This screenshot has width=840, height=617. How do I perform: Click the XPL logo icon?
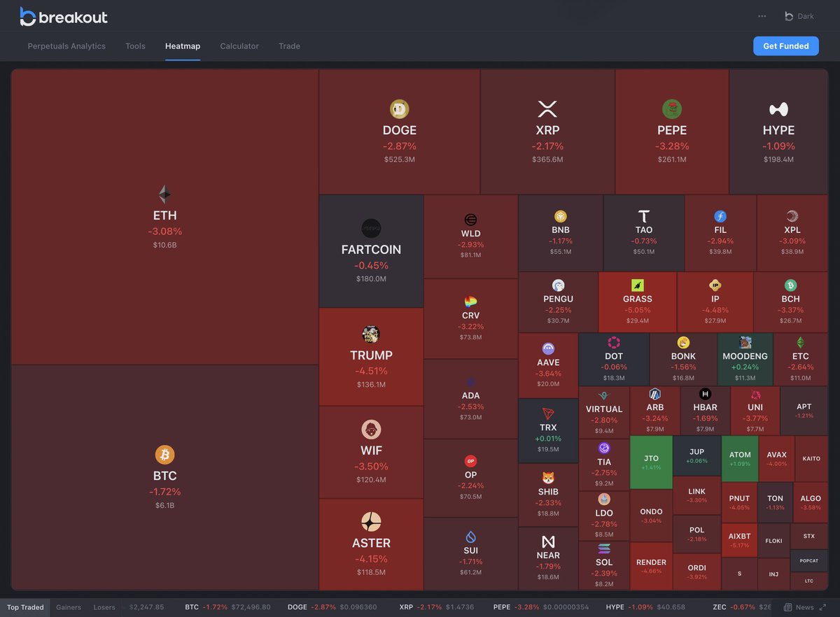(x=792, y=216)
